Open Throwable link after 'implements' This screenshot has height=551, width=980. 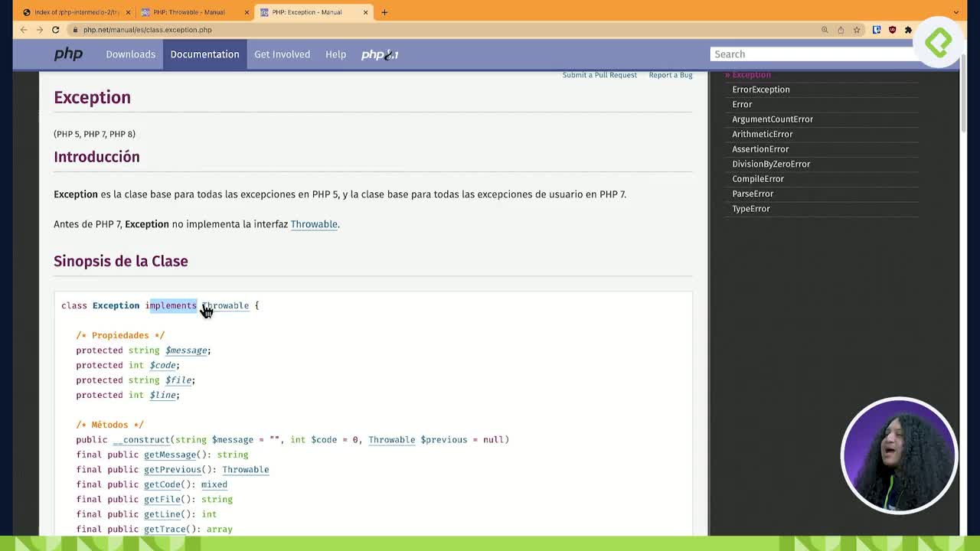click(225, 305)
